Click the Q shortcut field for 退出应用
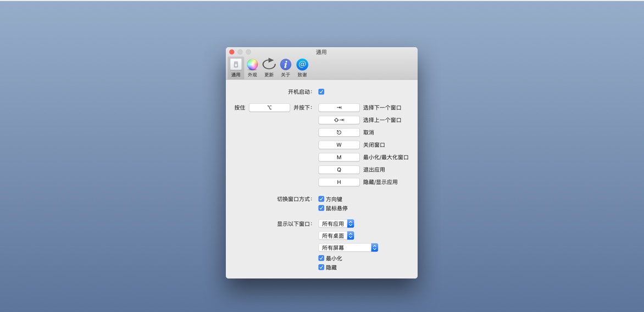644x312 pixels. (339, 170)
